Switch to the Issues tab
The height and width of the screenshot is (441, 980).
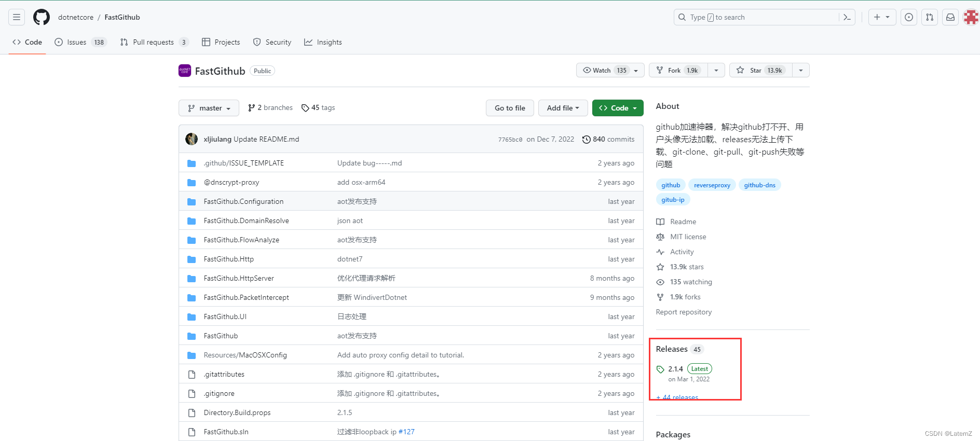[x=80, y=42]
